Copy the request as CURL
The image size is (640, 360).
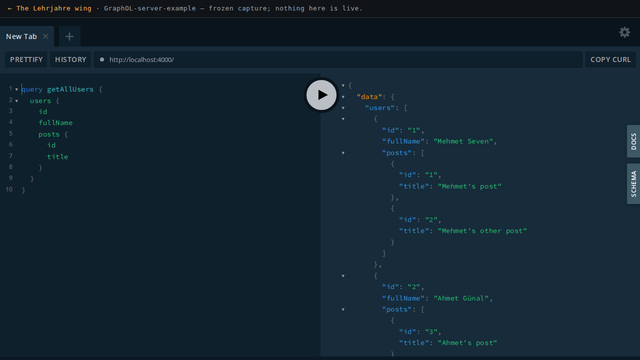[610, 60]
